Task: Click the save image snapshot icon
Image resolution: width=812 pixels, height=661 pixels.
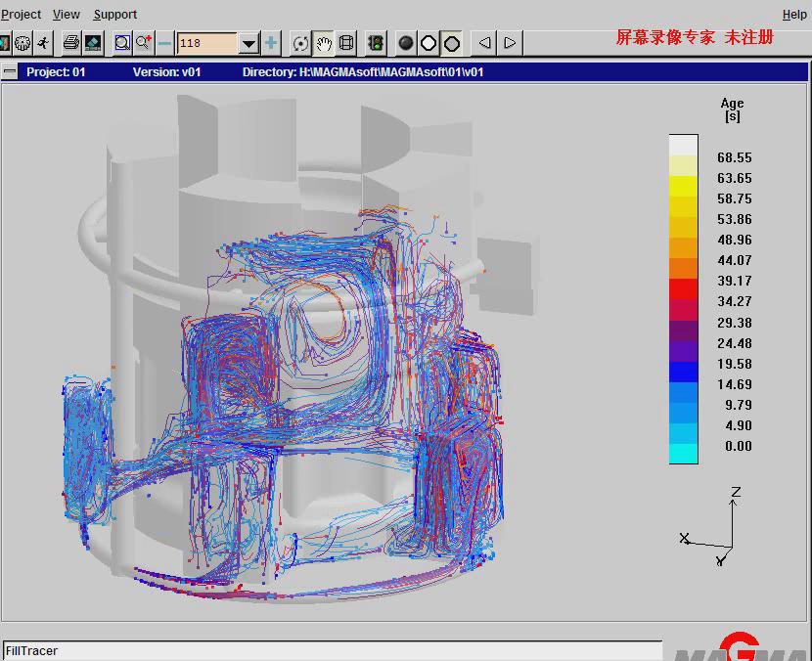Action: 91,43
